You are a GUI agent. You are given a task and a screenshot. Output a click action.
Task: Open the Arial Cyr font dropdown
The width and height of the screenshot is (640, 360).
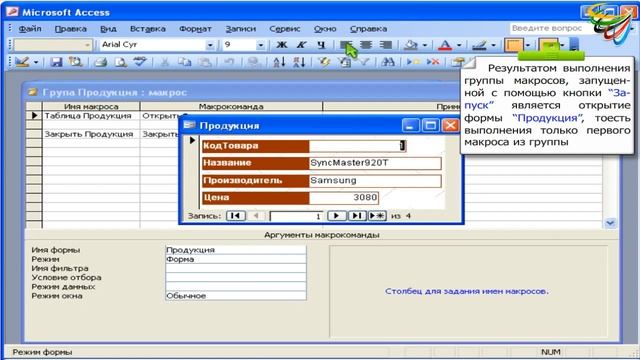[x=210, y=45]
